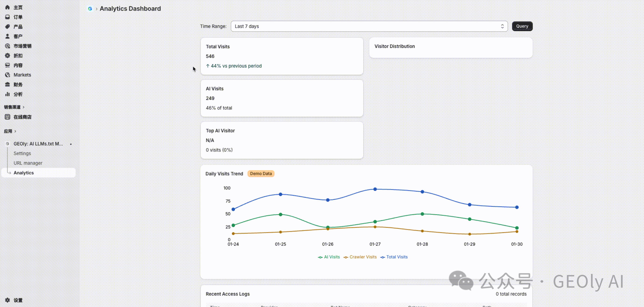Viewport: 644px width, 307px height.
Task: Click the Top AI Visitor value N/A
Action: 210,140
